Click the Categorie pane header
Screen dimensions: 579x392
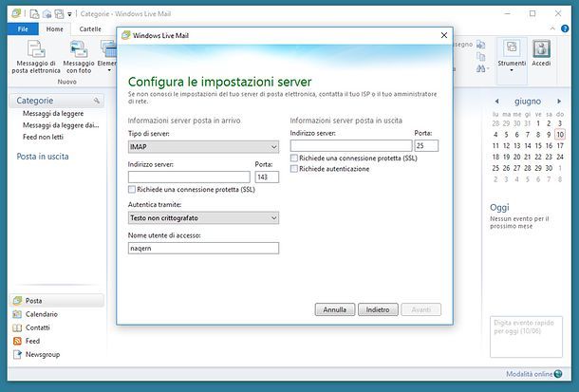click(57, 101)
